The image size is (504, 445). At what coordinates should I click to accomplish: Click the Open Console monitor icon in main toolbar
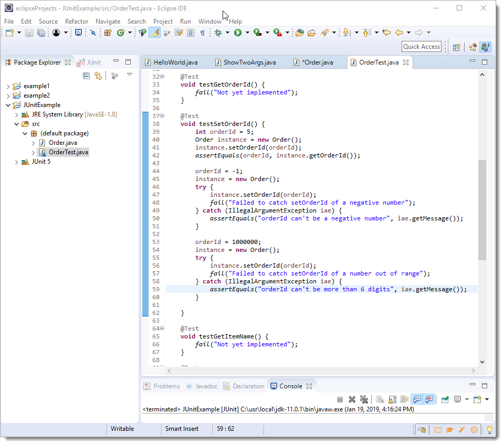[x=78, y=33]
